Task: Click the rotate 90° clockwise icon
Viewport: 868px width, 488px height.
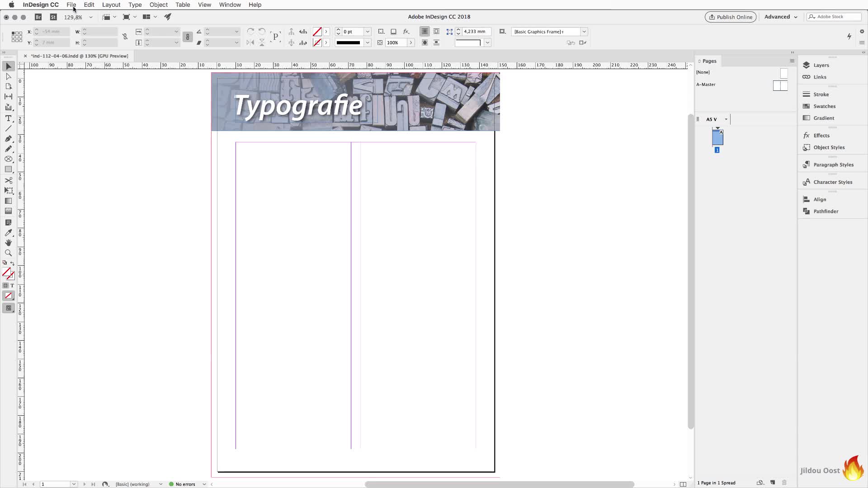Action: 250,32
